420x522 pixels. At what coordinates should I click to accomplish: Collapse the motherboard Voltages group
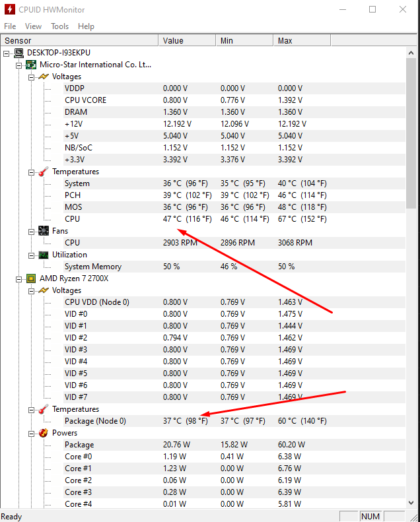pos(31,77)
